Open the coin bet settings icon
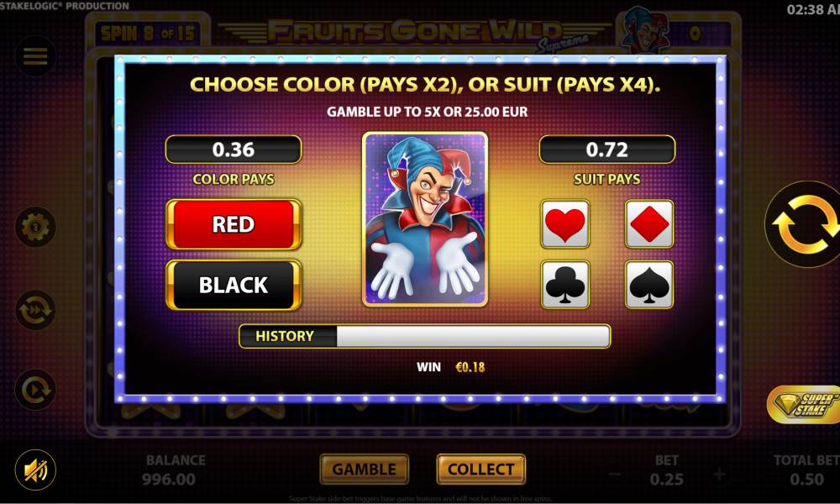Image resolution: width=840 pixels, height=504 pixels. pos(35,227)
